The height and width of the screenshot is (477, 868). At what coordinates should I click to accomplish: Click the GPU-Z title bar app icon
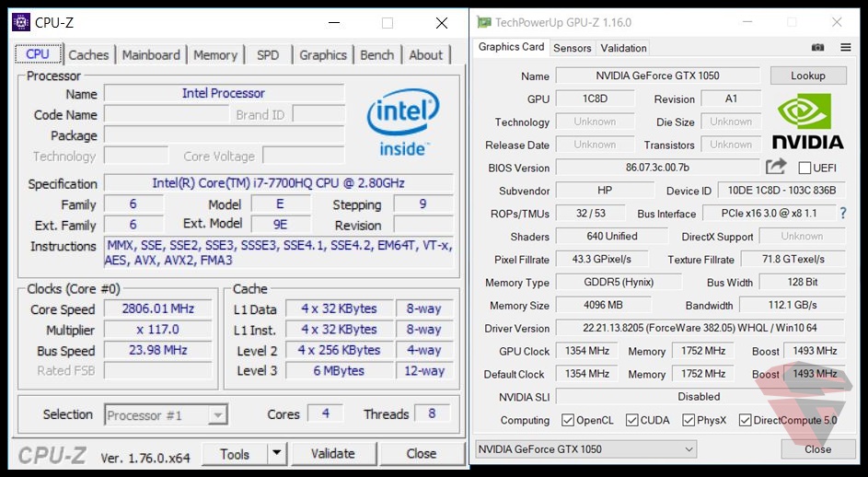(x=484, y=22)
